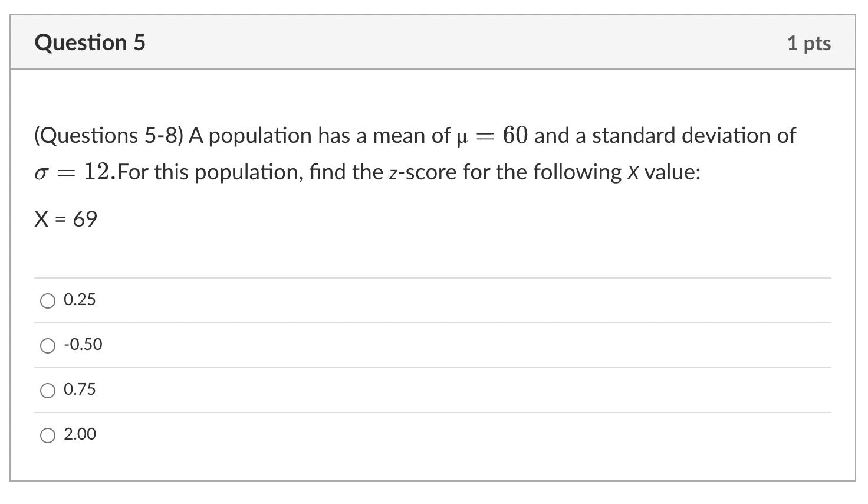Select the radio button for 0.25
The image size is (868, 504).
click(x=48, y=300)
